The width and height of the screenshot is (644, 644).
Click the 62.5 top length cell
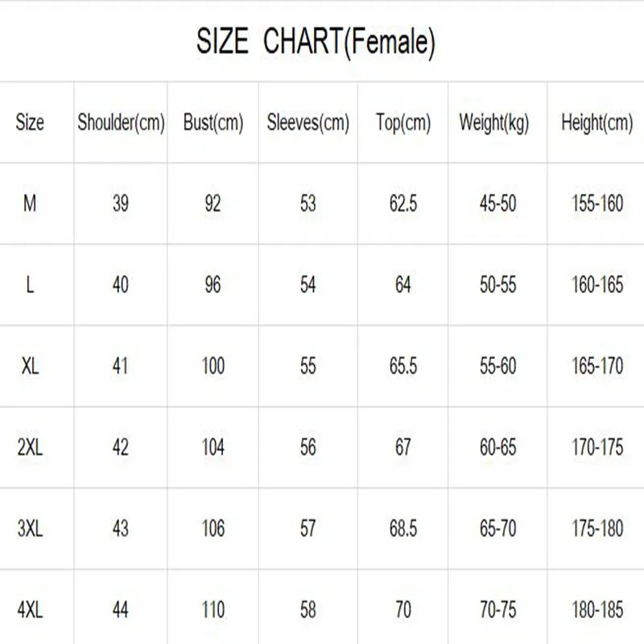pyautogui.click(x=403, y=204)
